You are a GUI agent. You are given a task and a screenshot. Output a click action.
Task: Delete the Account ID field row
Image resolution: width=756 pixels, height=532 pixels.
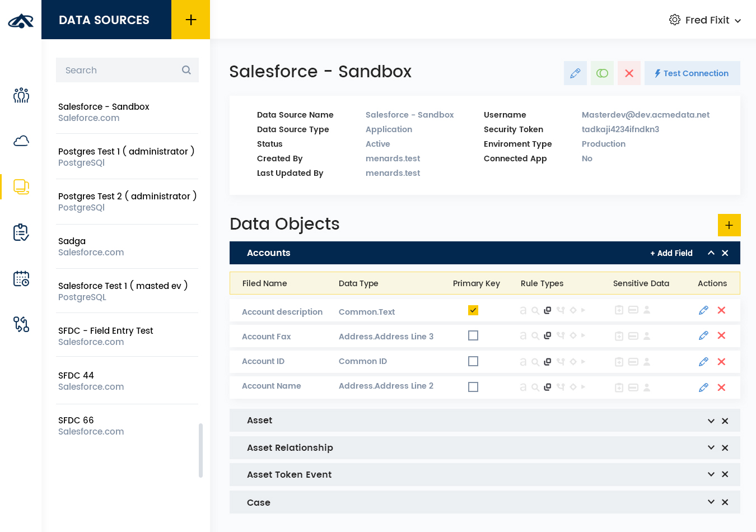[721, 362]
